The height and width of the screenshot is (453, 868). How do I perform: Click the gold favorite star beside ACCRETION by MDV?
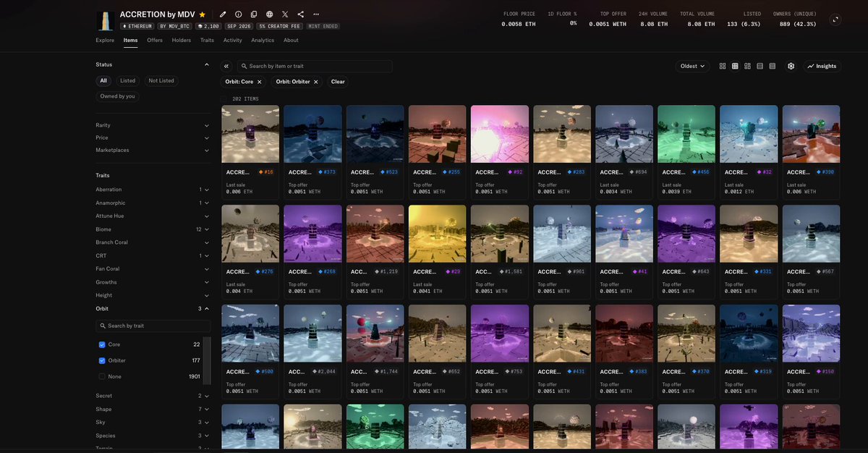click(203, 14)
